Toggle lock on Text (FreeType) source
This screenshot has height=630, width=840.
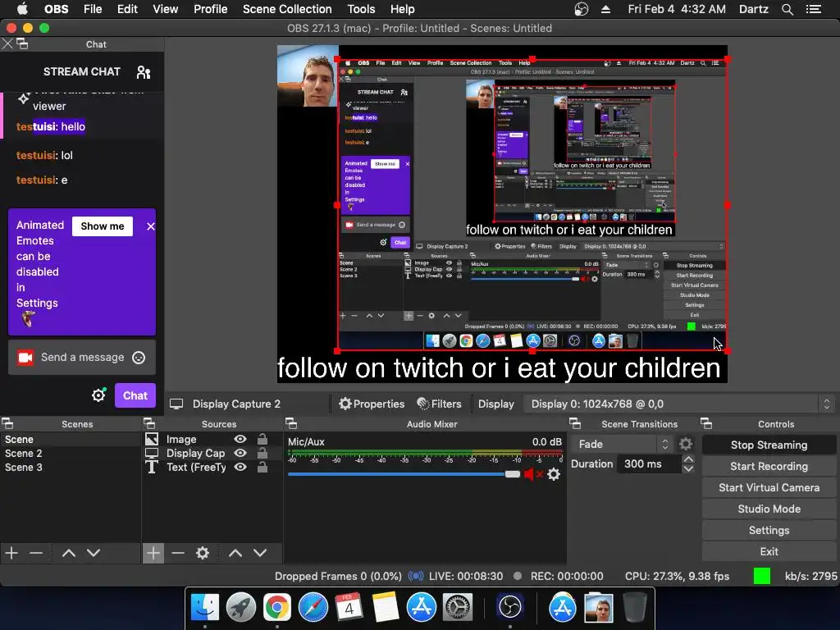(x=262, y=467)
